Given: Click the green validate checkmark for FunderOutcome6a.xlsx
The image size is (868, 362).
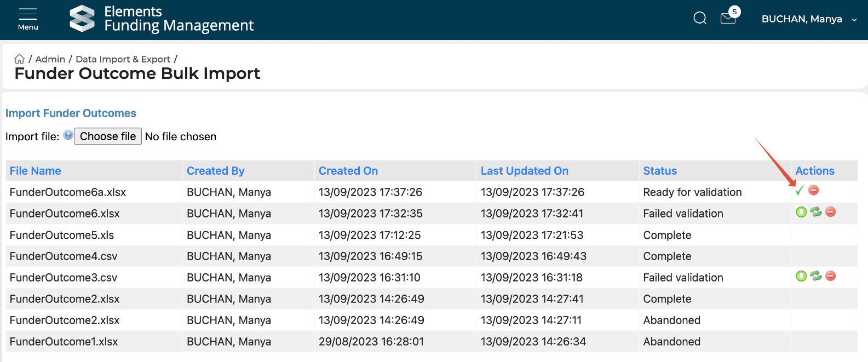Looking at the screenshot, I should coord(800,191).
